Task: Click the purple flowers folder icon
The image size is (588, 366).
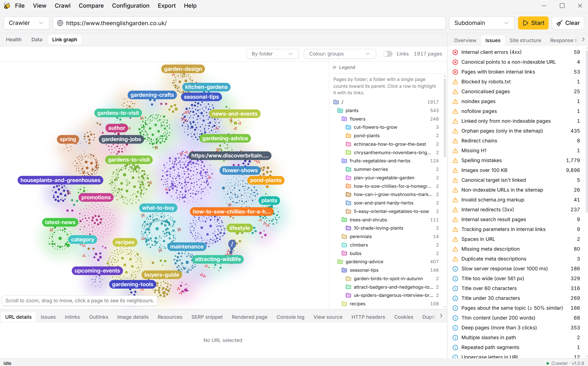Action: (x=344, y=119)
